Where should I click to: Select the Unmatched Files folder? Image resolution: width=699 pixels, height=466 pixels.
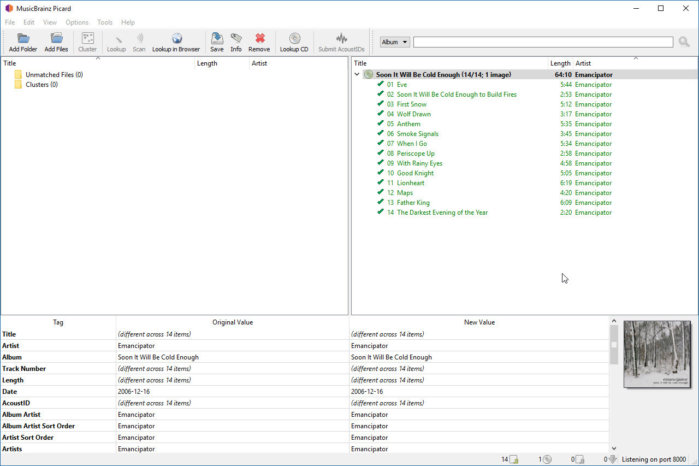pyautogui.click(x=54, y=75)
